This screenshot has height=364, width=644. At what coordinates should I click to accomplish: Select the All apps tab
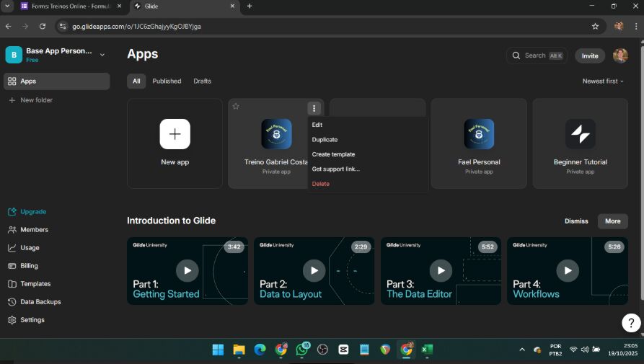[136, 81]
